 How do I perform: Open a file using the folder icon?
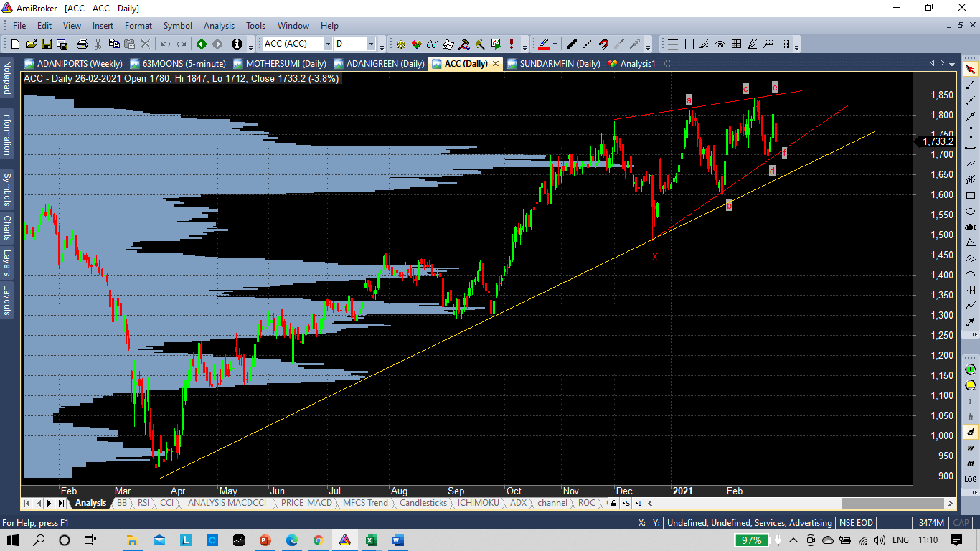31,44
